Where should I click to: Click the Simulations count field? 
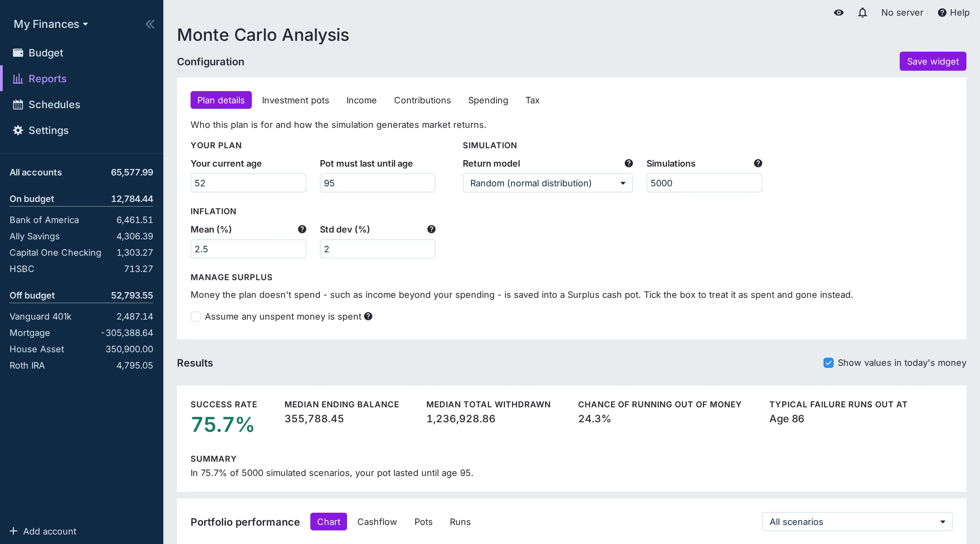tap(704, 183)
